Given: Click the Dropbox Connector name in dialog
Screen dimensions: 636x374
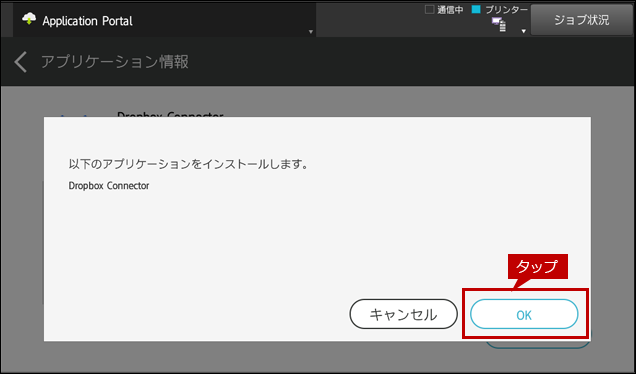Looking at the screenshot, I should pos(109,186).
